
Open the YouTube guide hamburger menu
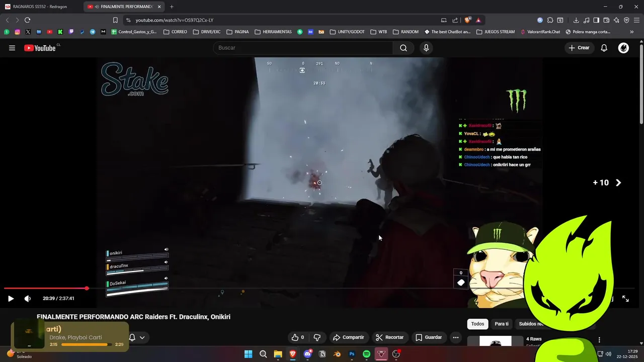point(12,48)
